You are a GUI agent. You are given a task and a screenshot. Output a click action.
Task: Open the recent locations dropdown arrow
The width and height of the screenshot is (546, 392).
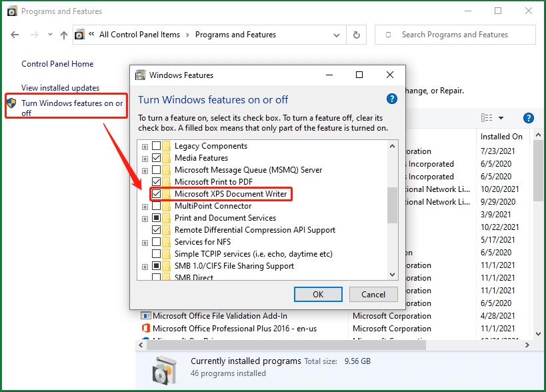point(50,35)
